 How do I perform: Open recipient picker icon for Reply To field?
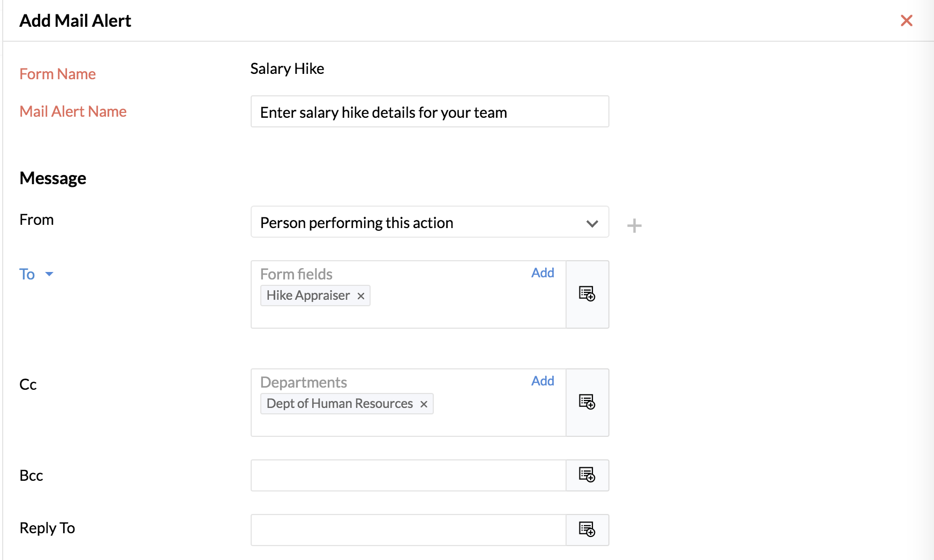[x=587, y=529]
